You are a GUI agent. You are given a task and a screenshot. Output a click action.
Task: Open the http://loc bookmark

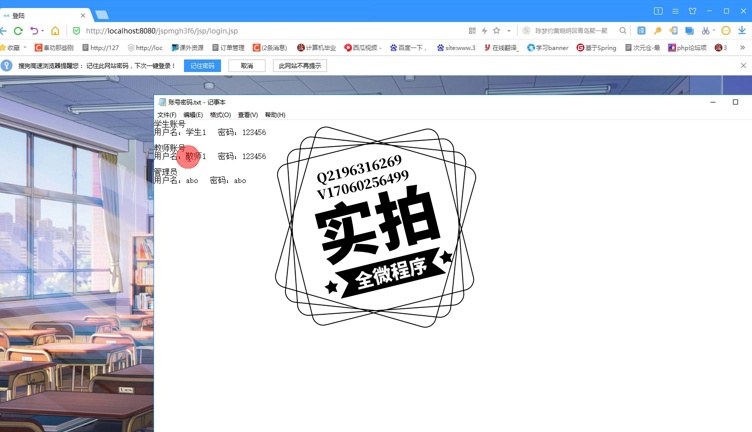[x=145, y=47]
